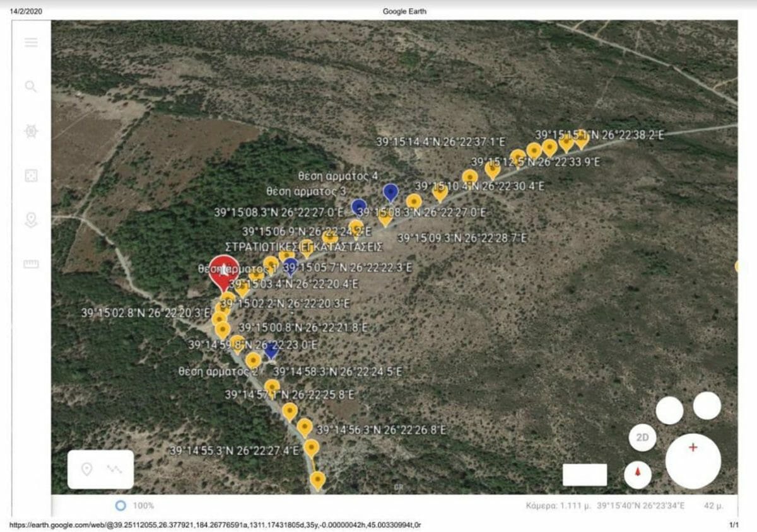Draw a path with the line tool icon
The image size is (757, 532).
[115, 469]
